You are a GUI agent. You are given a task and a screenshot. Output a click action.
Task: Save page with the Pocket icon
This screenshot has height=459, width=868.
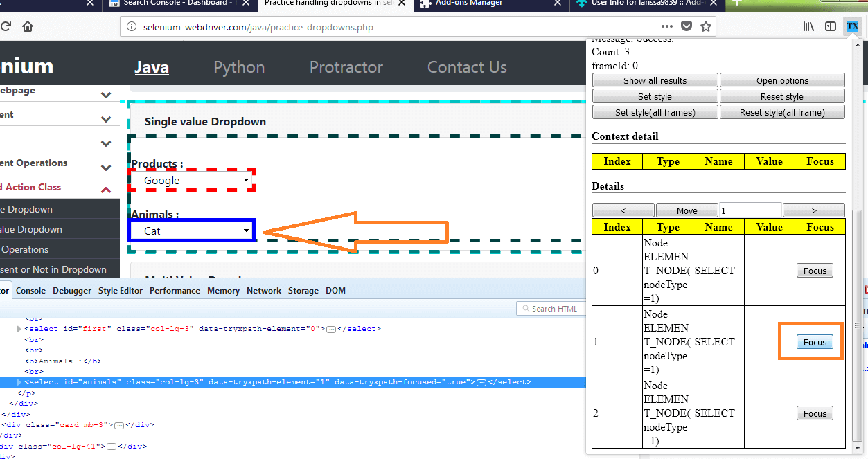click(687, 26)
